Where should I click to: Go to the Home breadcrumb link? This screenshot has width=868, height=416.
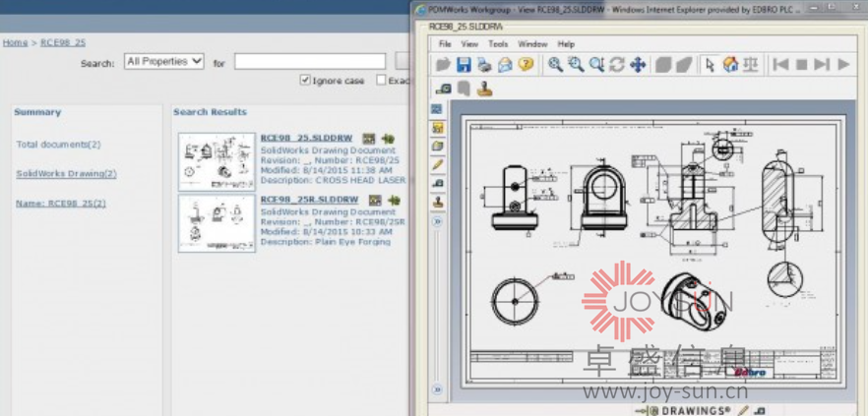pos(15,42)
